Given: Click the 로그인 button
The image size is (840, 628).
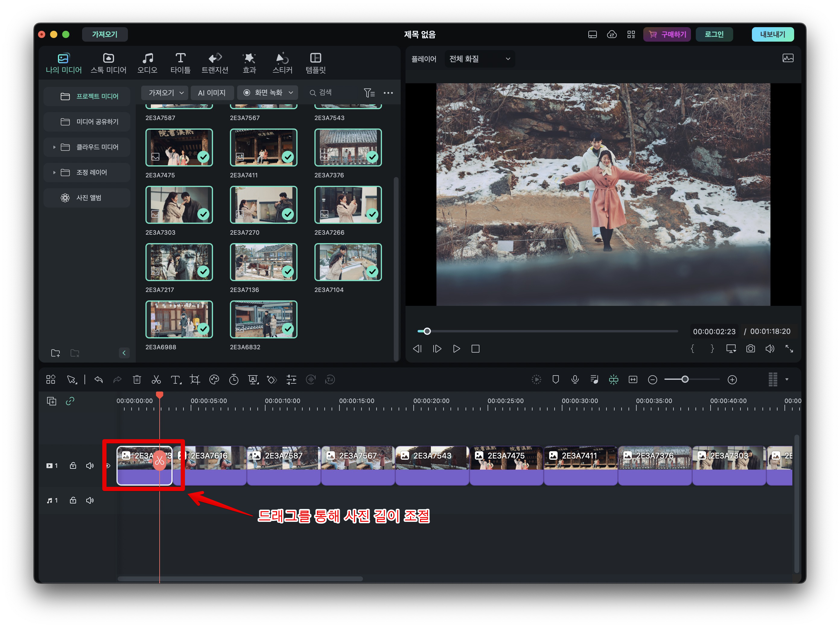Looking at the screenshot, I should 714,34.
